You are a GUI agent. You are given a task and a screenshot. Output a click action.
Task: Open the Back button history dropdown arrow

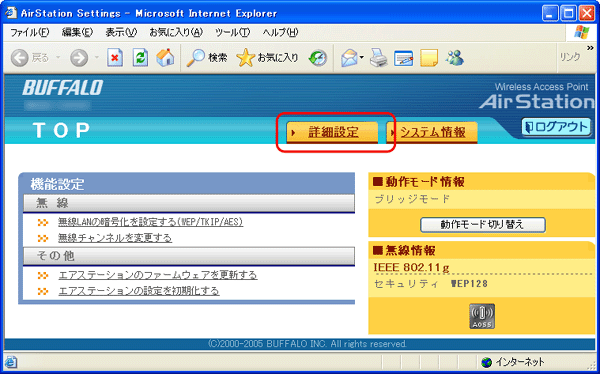(x=59, y=58)
